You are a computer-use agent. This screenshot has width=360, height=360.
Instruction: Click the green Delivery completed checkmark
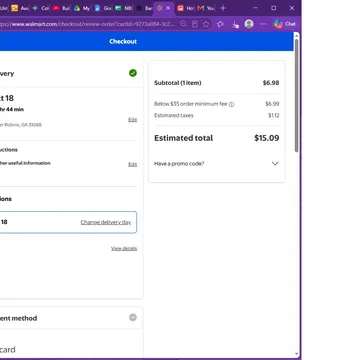[x=133, y=73]
